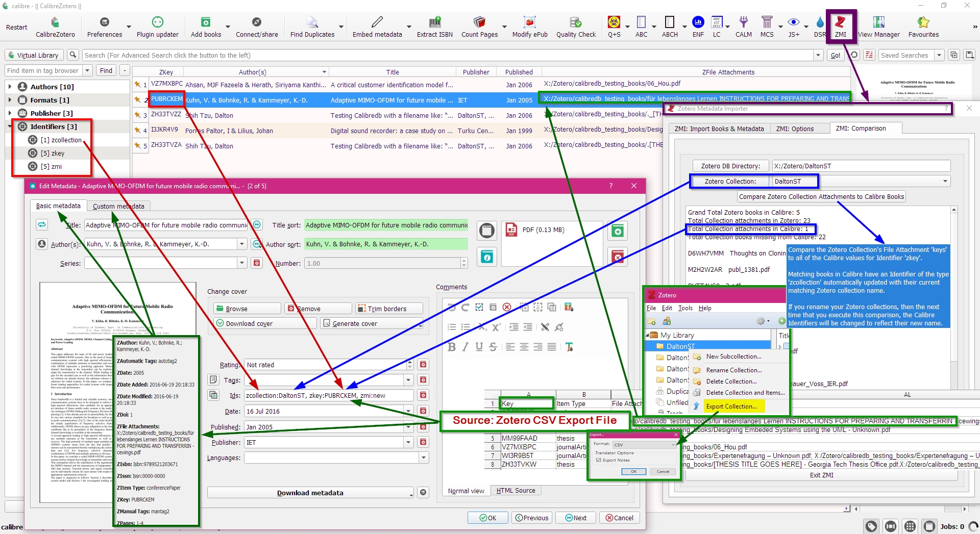Choose Export Collection... from the context menu

tap(731, 406)
